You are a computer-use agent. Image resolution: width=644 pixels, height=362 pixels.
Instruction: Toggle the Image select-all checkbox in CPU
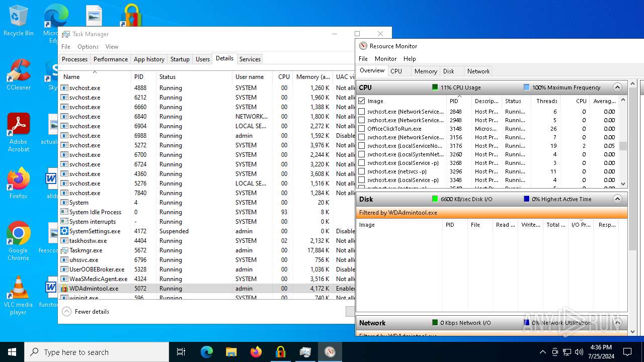point(362,101)
